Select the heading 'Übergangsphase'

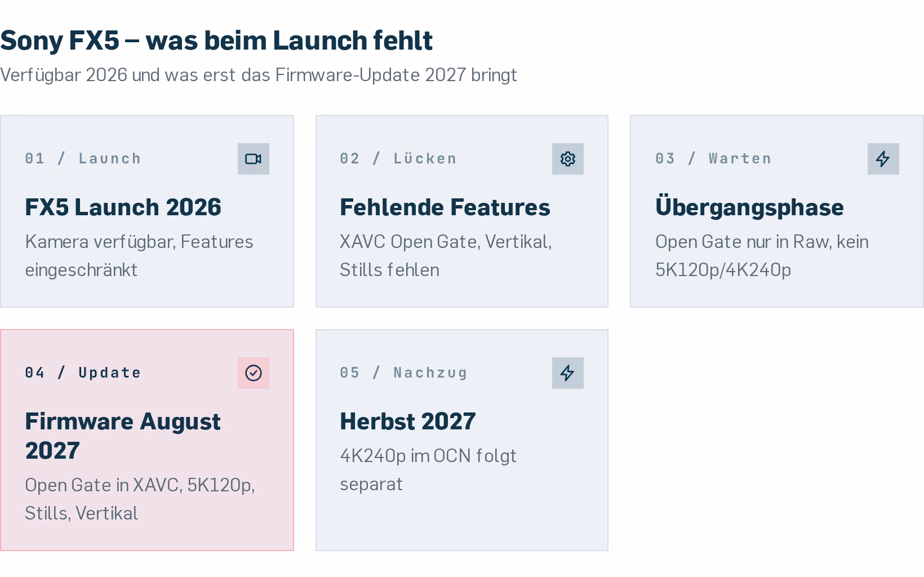click(x=749, y=206)
